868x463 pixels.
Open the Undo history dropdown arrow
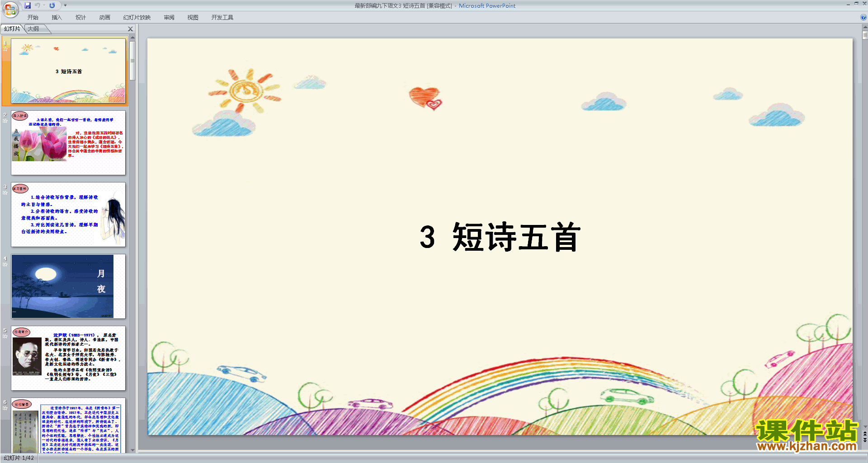coord(44,5)
